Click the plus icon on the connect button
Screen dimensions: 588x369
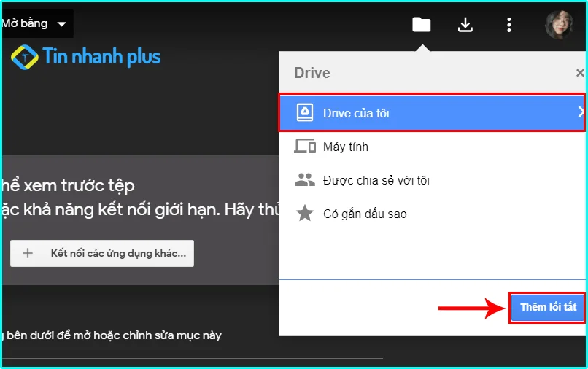28,254
